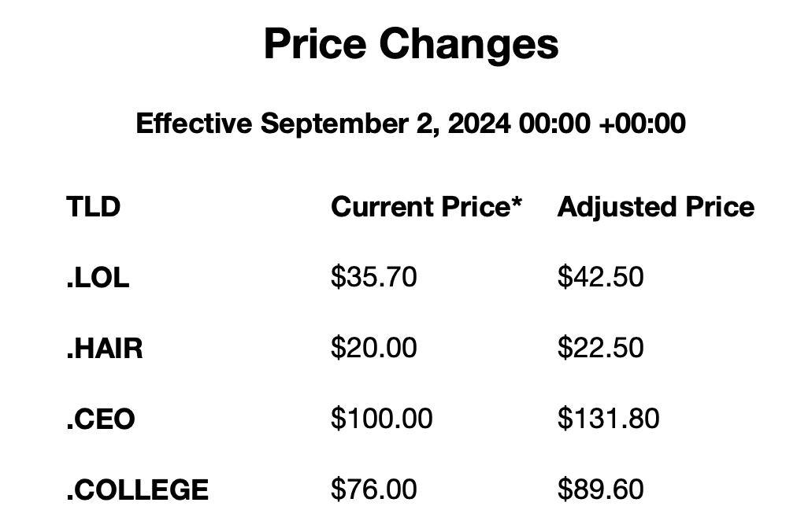This screenshot has height=532, width=797.
Task: Click the $42.50 adjusted price
Action: click(600, 277)
